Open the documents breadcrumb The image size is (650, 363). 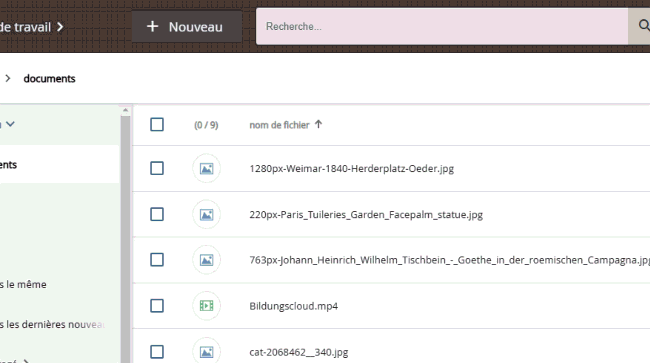49,78
